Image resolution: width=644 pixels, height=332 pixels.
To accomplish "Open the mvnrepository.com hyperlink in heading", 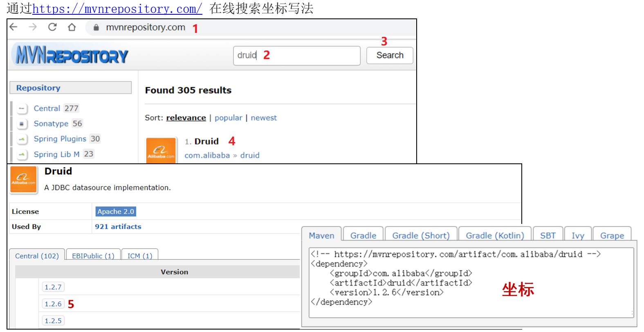I will click(117, 8).
